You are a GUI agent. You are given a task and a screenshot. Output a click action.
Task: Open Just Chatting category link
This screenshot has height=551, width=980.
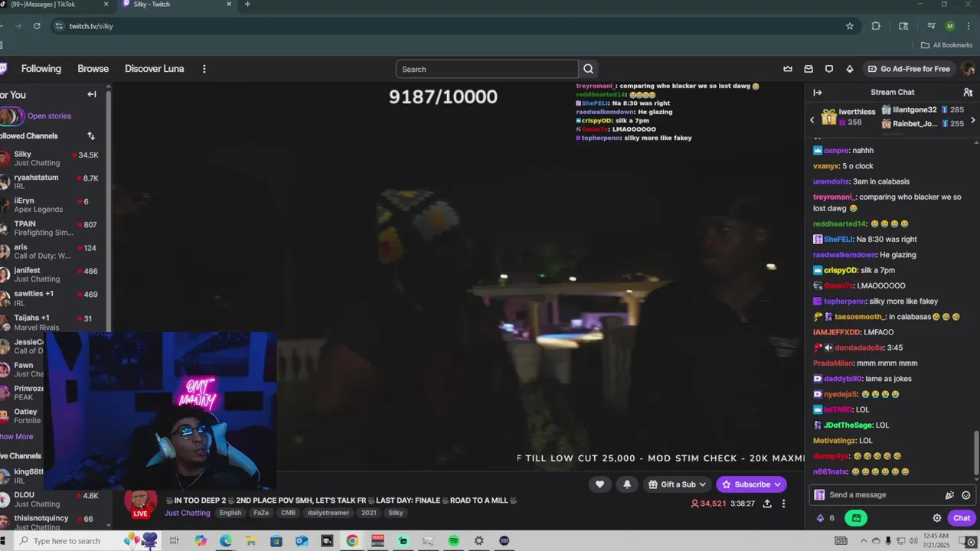pos(187,513)
